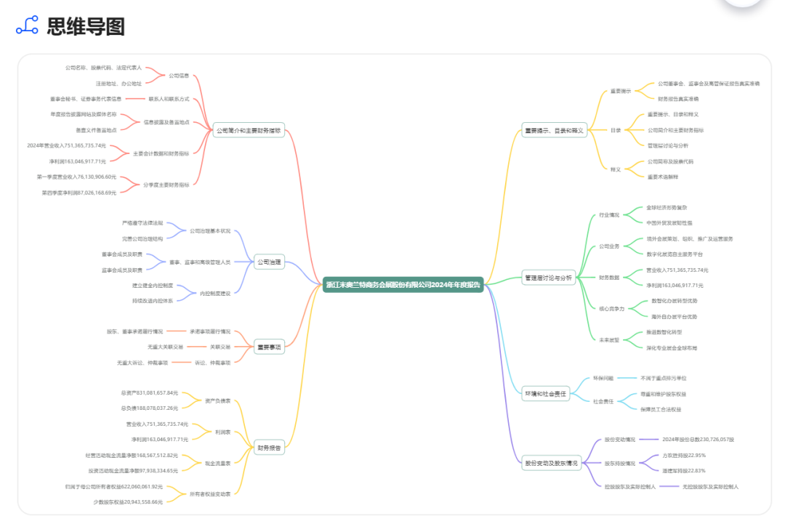Click the 思维导图 heading text
This screenshot has width=785, height=532.
pos(86,26)
